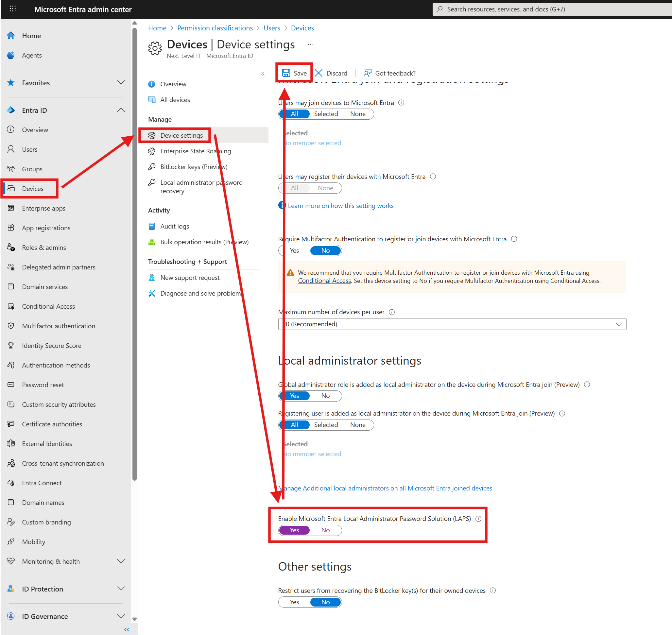This screenshot has width=672, height=635.
Task: Open the app launcher waffle icon
Action: click(12, 9)
